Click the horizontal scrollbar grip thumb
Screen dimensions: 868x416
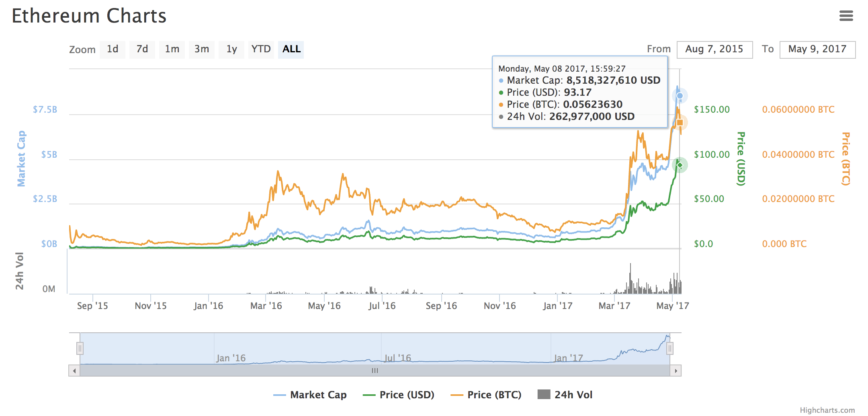pyautogui.click(x=375, y=371)
